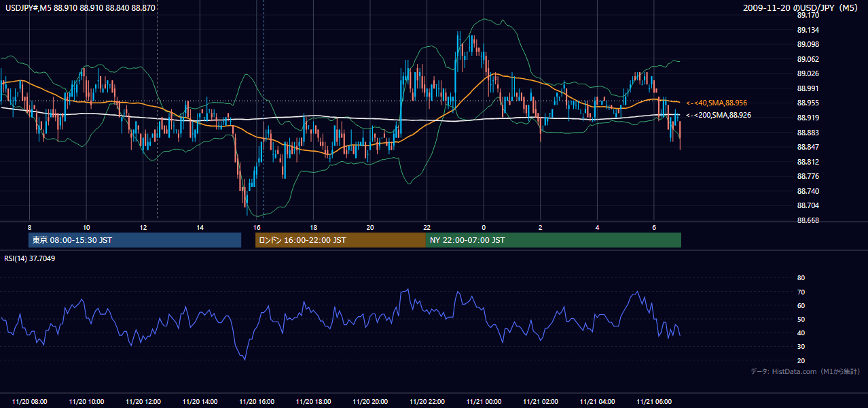Click RSI axis level 80
This screenshot has width=868, height=408.
click(x=801, y=278)
